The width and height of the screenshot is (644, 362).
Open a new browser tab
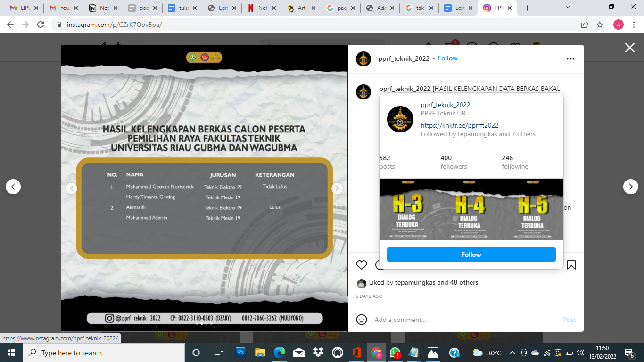coord(528,8)
